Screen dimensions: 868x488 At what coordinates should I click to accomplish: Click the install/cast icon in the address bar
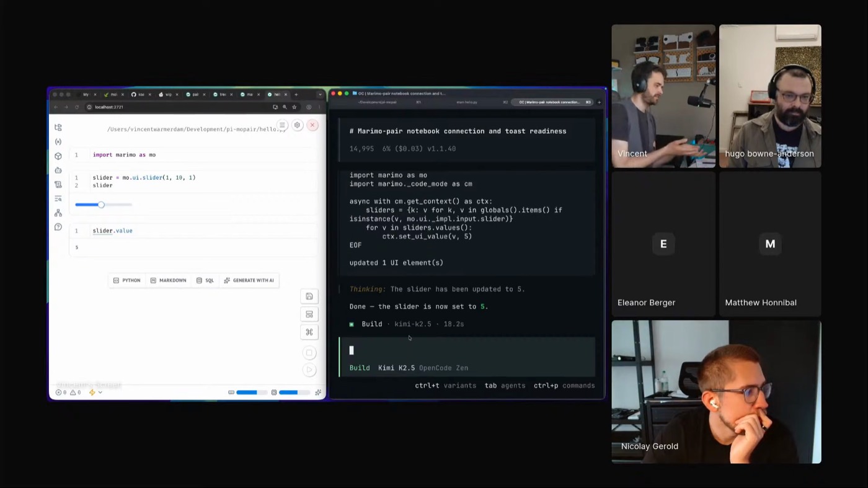click(275, 107)
